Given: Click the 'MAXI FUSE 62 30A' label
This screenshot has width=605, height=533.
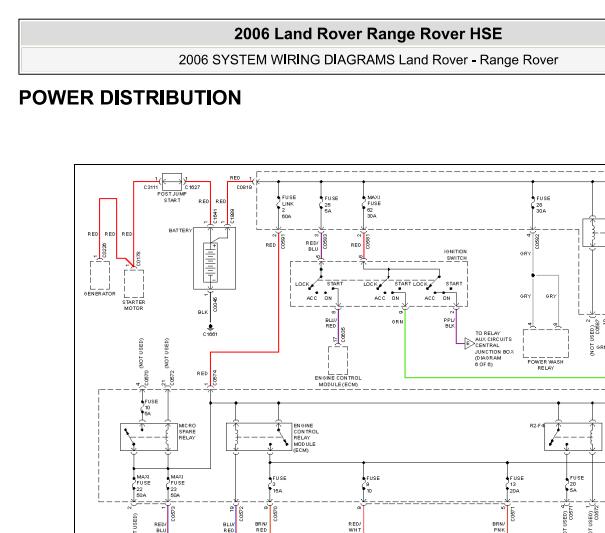Looking at the screenshot, I should pyautogui.click(x=374, y=206).
